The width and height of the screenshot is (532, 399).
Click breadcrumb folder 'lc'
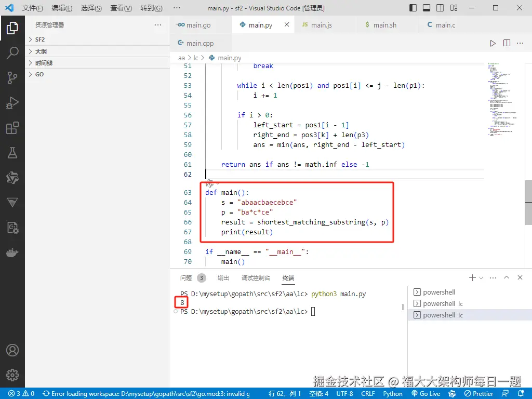[196, 58]
